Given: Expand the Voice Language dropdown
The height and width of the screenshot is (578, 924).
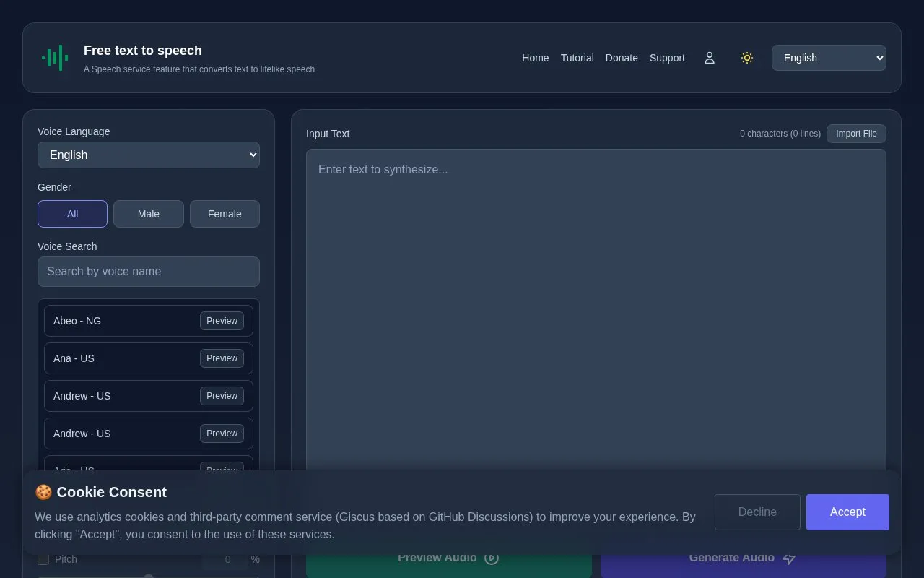Looking at the screenshot, I should [149, 155].
